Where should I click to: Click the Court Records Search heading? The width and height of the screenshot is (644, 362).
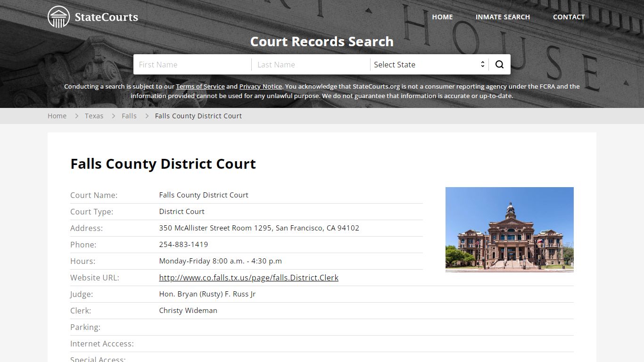[322, 41]
